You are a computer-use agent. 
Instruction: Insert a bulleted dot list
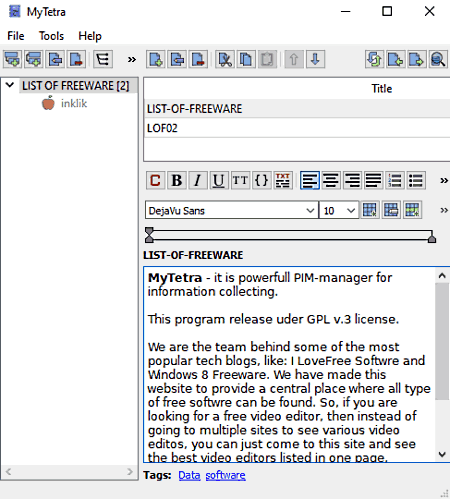pyautogui.click(x=416, y=181)
